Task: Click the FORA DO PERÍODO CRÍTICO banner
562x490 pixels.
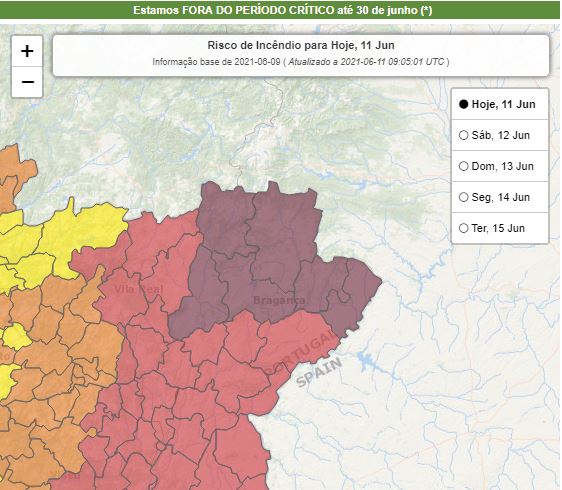Action: [280, 10]
